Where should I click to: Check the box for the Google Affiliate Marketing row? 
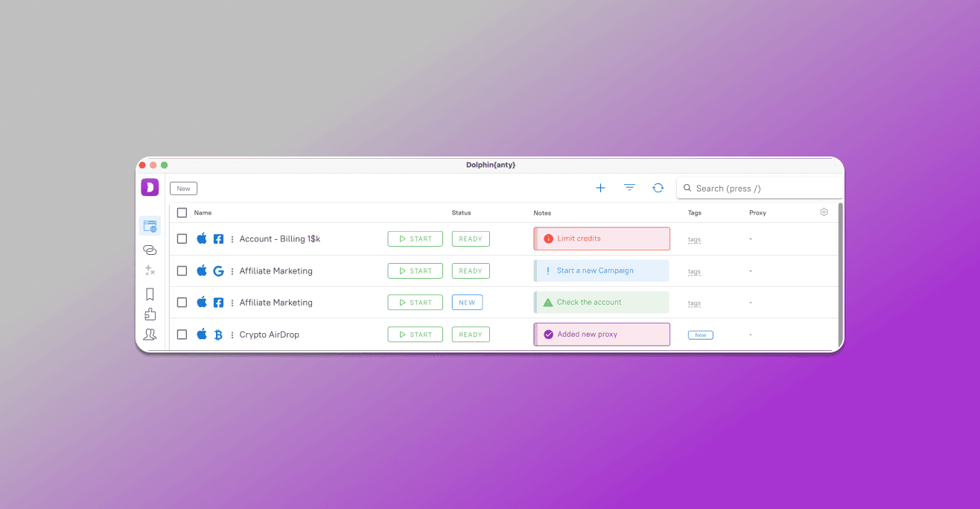(182, 271)
